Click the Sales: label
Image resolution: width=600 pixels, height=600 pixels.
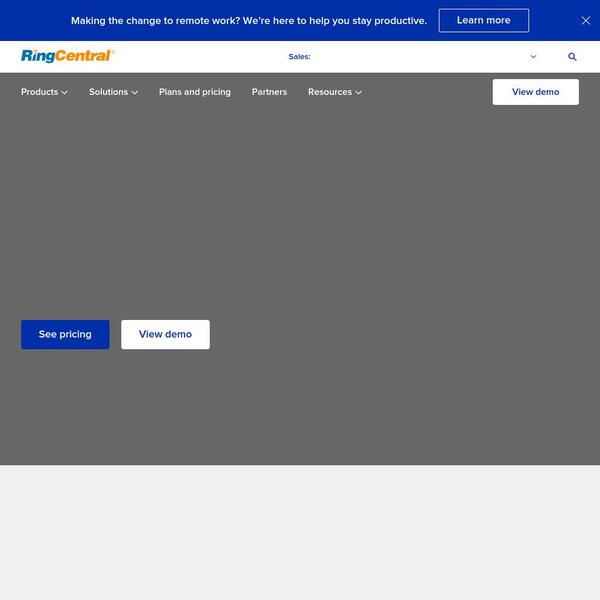coord(299,57)
